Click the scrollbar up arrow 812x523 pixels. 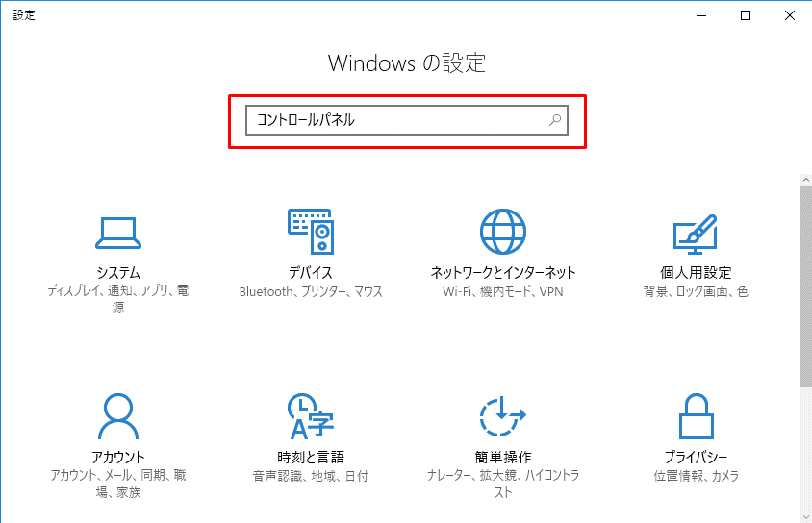806,180
